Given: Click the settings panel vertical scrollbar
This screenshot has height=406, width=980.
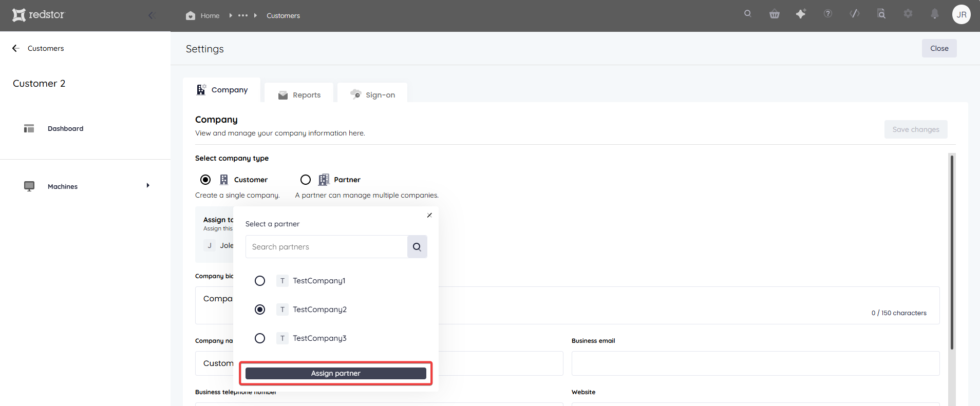Looking at the screenshot, I should click(952, 253).
